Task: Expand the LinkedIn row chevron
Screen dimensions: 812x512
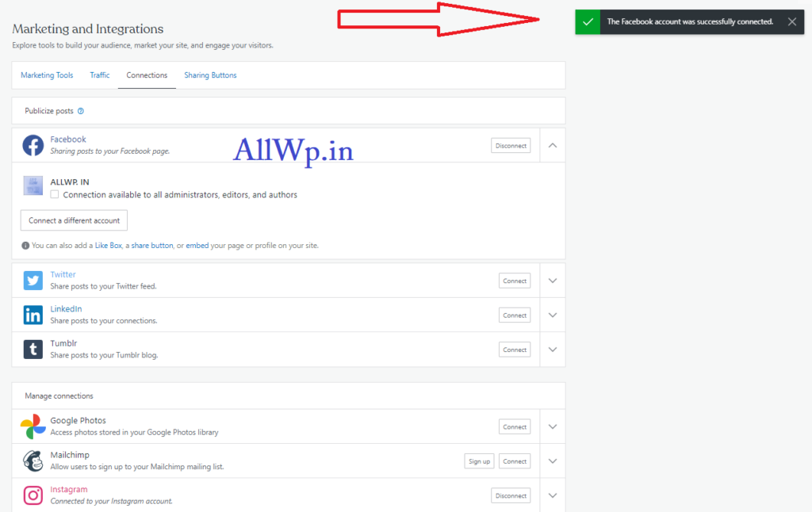Action: 553,315
